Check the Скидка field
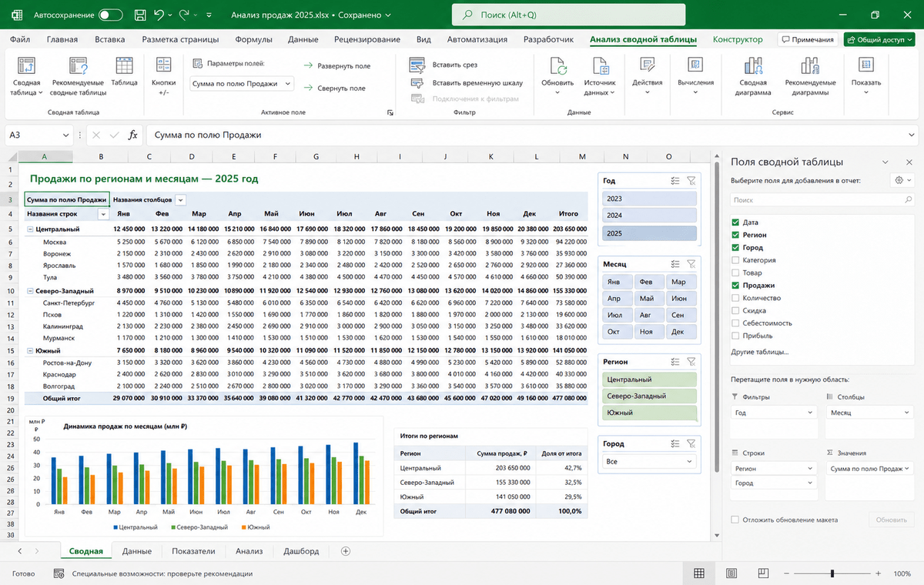 [735, 310]
